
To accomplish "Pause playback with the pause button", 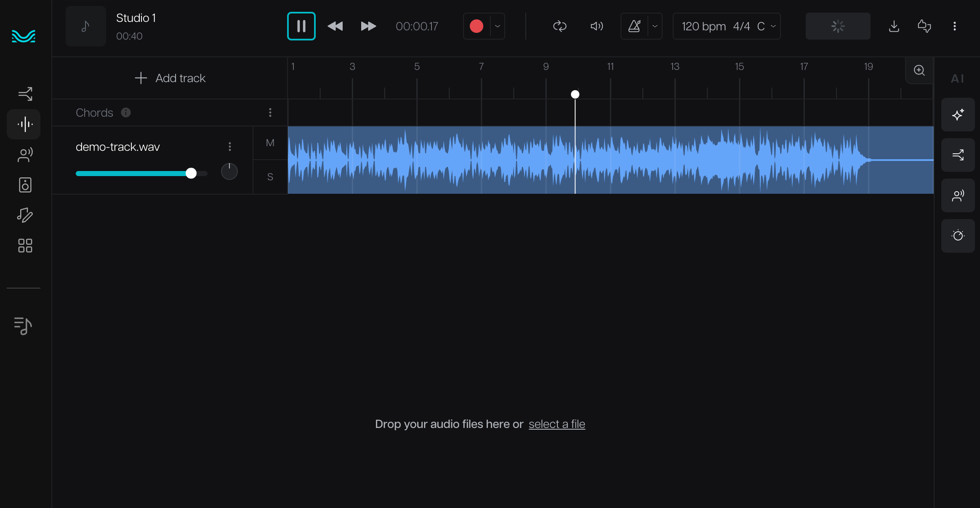I will [x=301, y=26].
